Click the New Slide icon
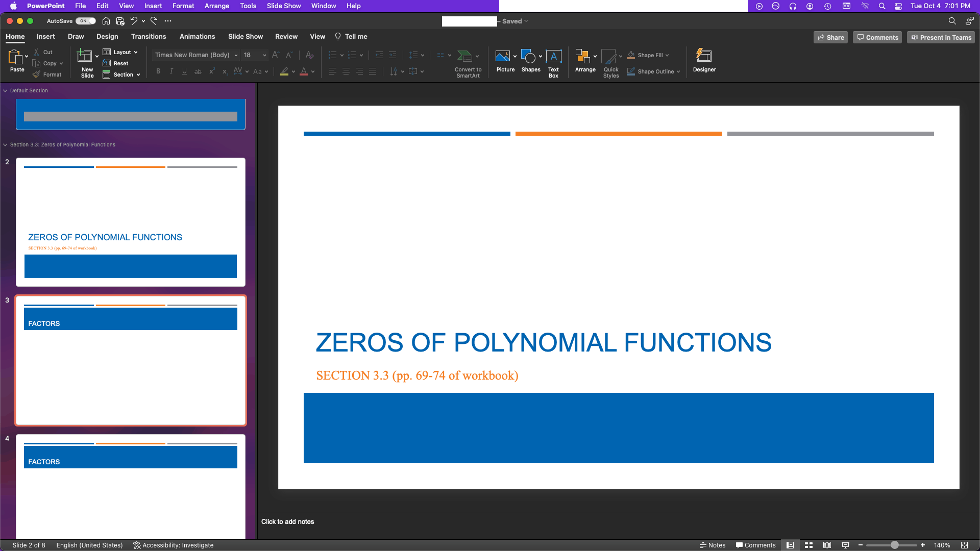Viewport: 980px width, 551px height. coord(84,56)
